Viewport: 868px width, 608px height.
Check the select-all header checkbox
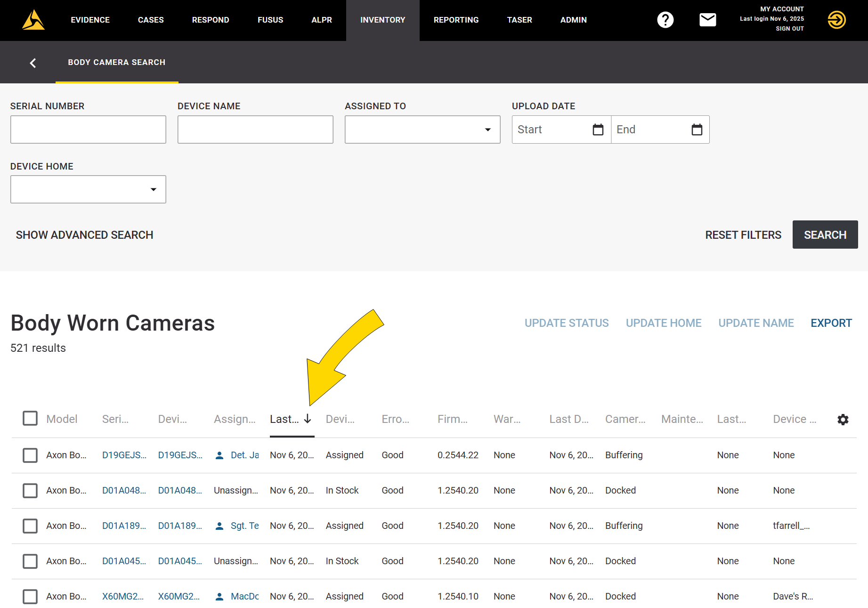[x=30, y=418]
